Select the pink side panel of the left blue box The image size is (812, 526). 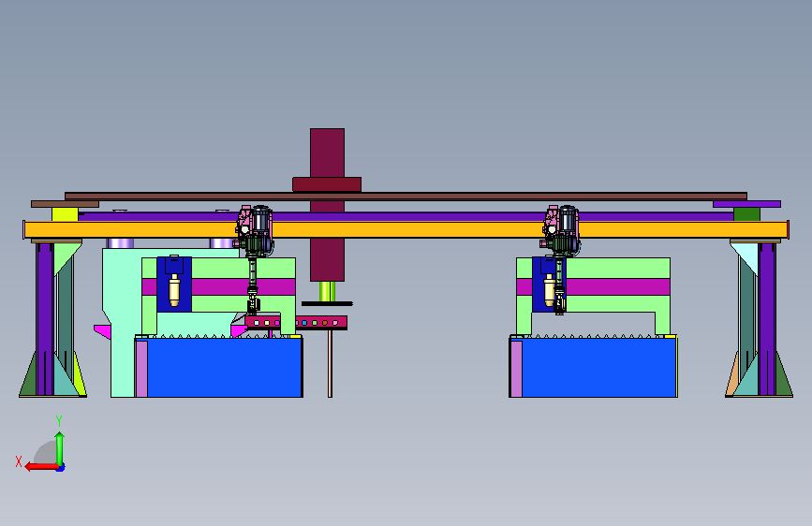point(141,368)
